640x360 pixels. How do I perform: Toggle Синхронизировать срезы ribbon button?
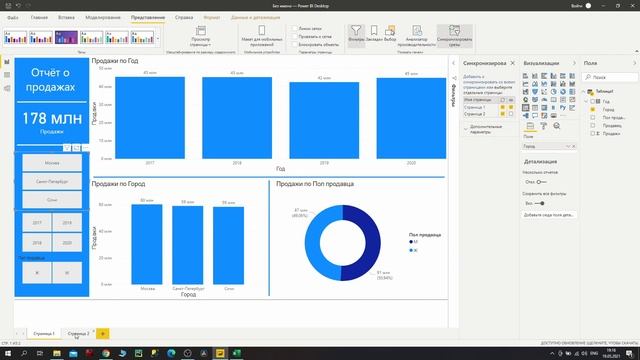click(x=454, y=36)
